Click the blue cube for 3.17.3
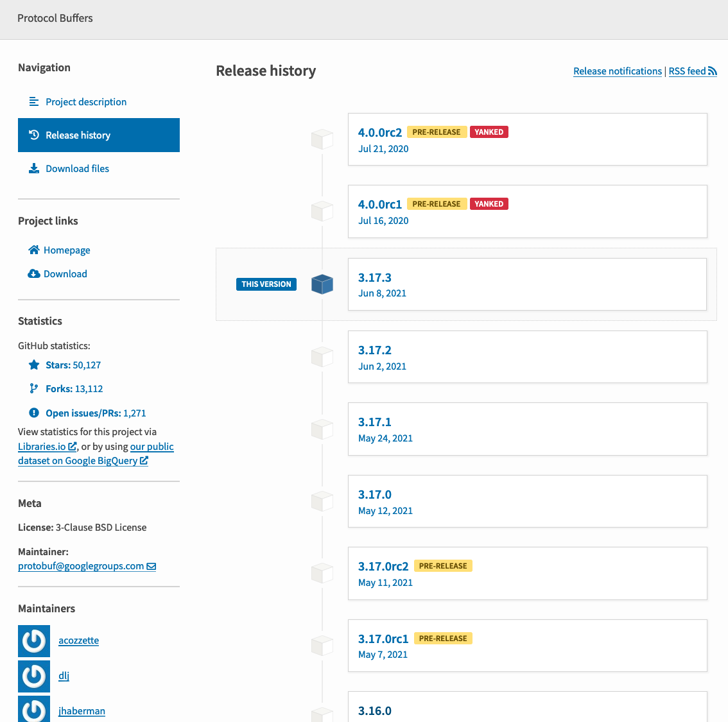 (322, 284)
